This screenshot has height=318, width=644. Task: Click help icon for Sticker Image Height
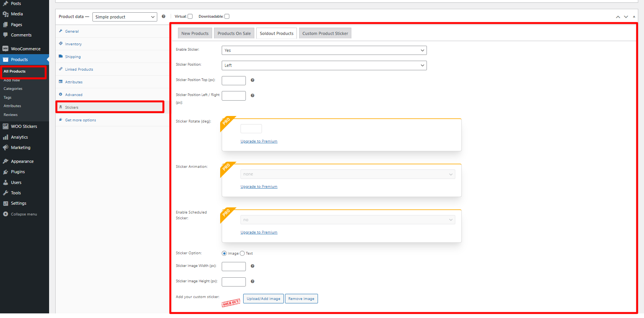point(252,282)
